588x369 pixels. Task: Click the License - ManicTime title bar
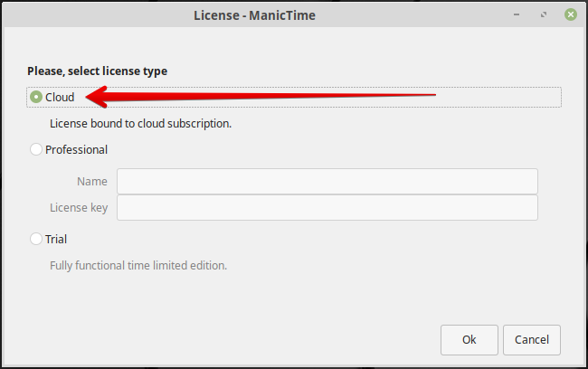(254, 15)
